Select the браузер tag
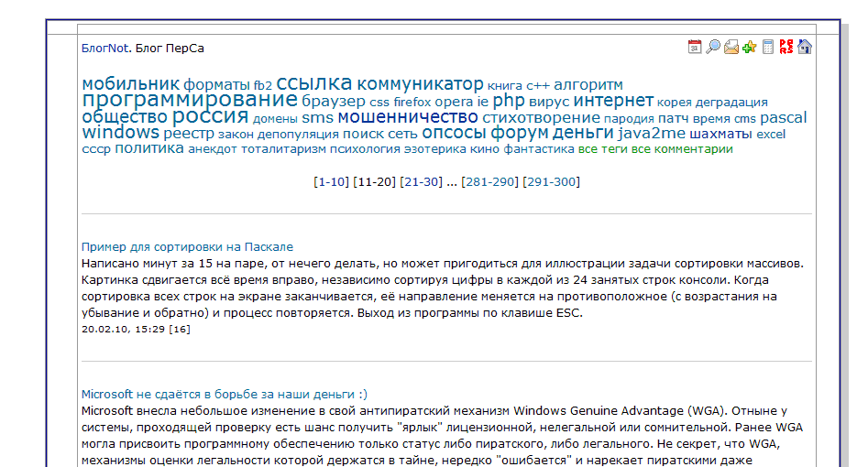 (x=334, y=102)
